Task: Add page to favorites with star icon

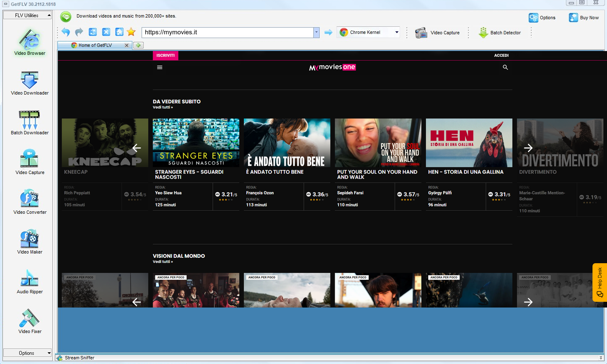Action: (x=131, y=32)
